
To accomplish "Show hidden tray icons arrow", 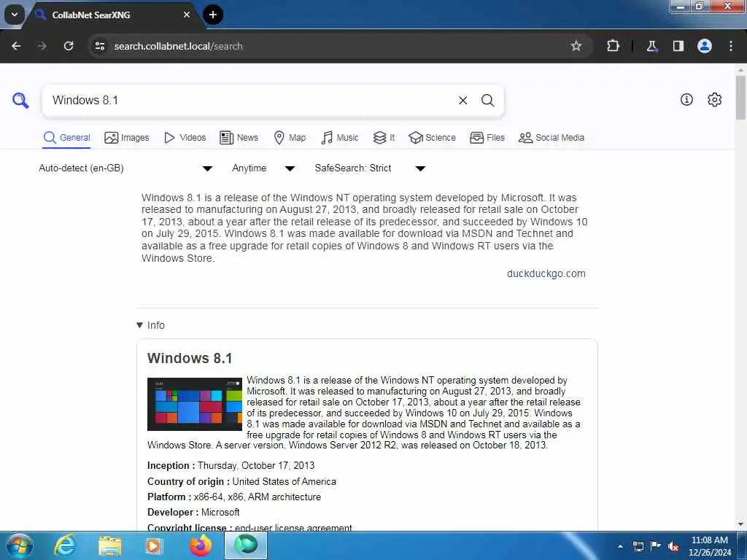I will (x=620, y=546).
